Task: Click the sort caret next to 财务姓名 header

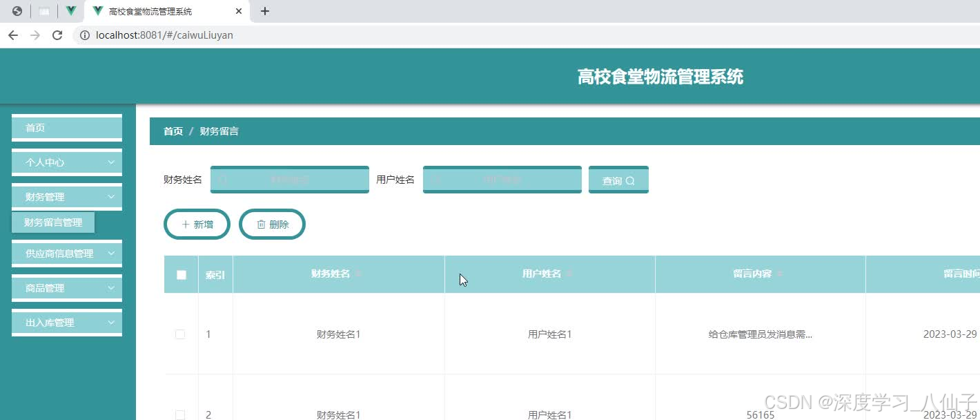Action: 360,273
